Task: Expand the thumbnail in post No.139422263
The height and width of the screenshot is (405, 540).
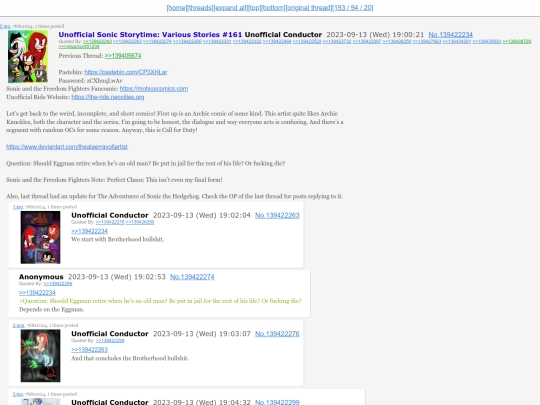Action: pyautogui.click(x=40, y=237)
